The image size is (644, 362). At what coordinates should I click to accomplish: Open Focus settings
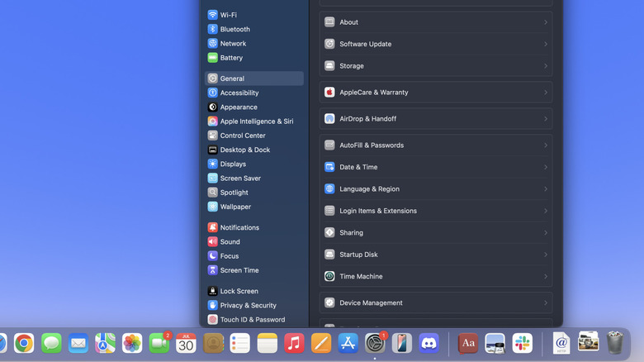point(253,256)
